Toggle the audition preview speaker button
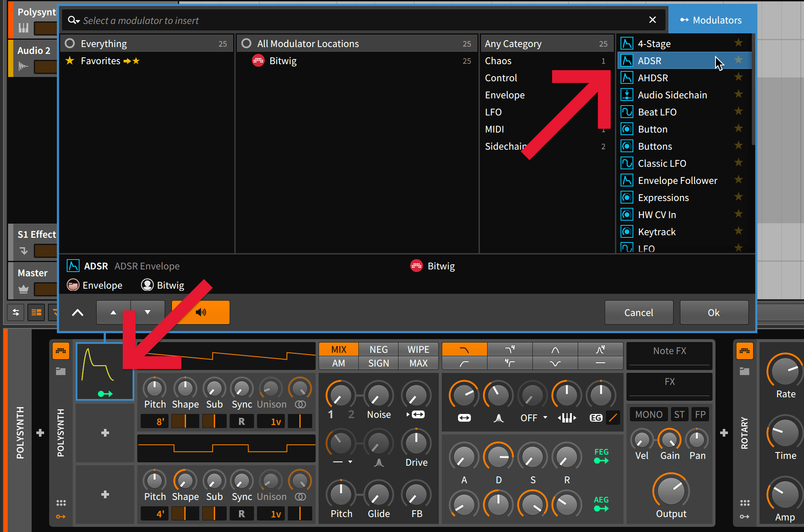 click(x=201, y=312)
